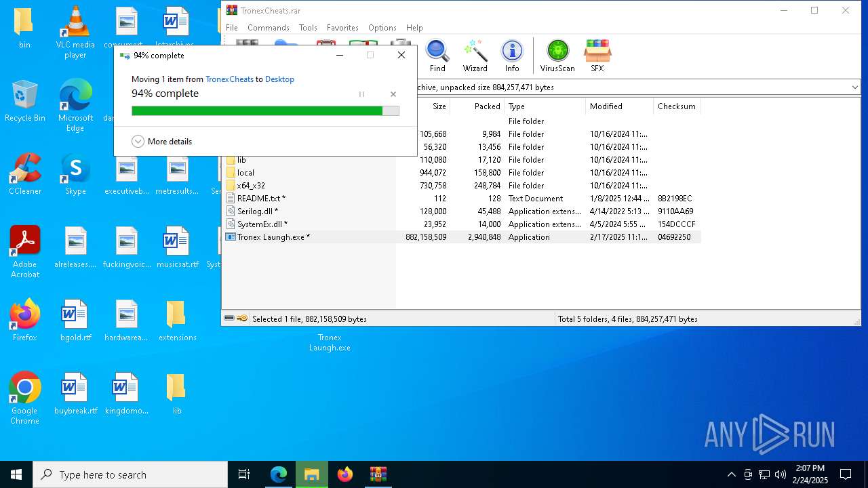This screenshot has height=488, width=868.
Task: Open VLC media player desktop shortcut
Action: pos(75,33)
